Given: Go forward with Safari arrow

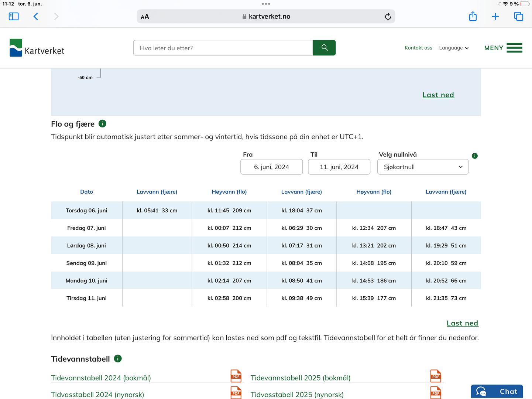Looking at the screenshot, I should (x=56, y=17).
